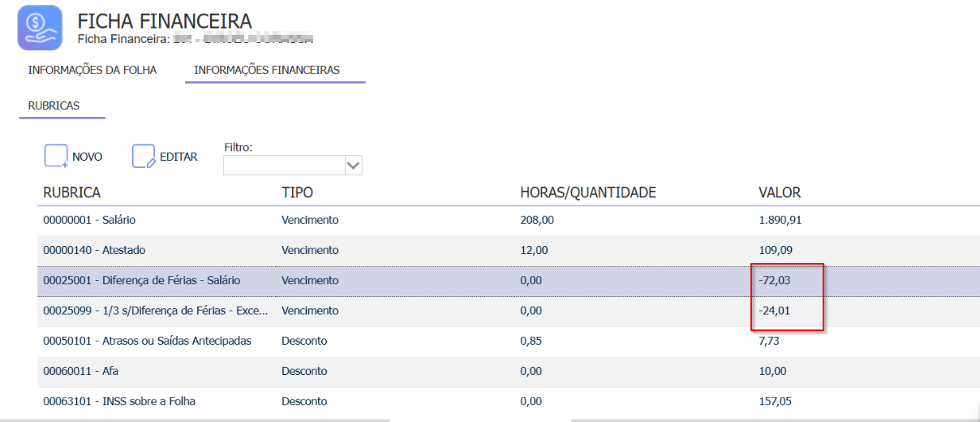
Task: Sort by the RUBRICA column header
Action: point(72,193)
